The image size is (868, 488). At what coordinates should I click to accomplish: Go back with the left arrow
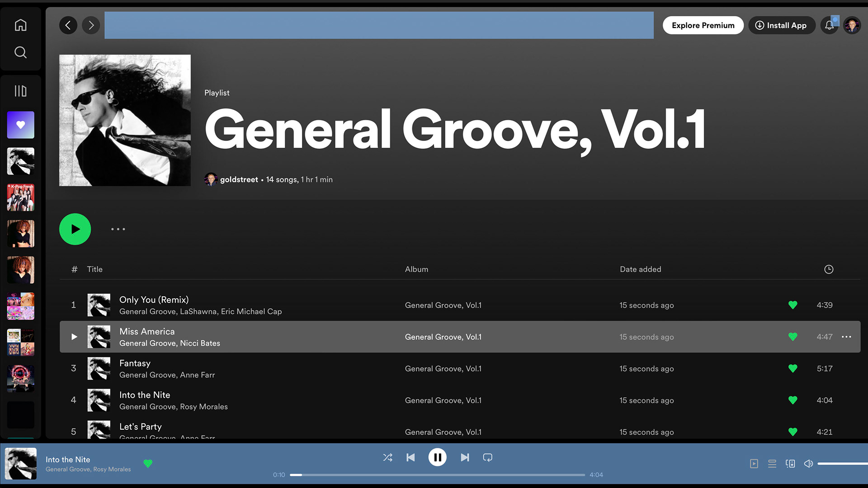pyautogui.click(x=68, y=25)
